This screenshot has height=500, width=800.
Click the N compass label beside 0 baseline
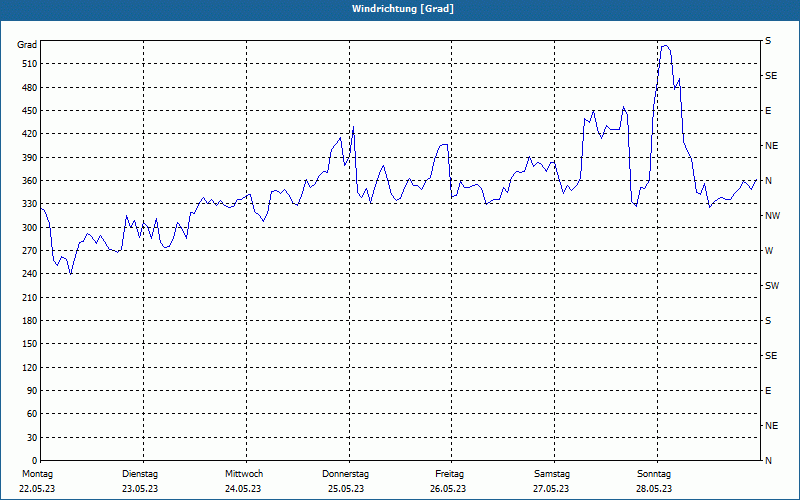tap(768, 460)
